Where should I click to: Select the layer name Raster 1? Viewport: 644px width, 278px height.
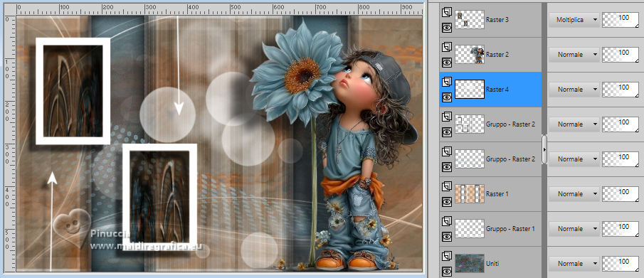pos(497,194)
